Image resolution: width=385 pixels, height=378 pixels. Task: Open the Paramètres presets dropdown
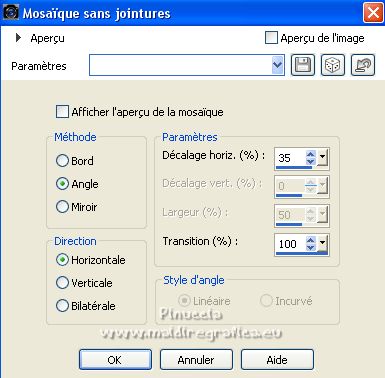click(x=278, y=65)
